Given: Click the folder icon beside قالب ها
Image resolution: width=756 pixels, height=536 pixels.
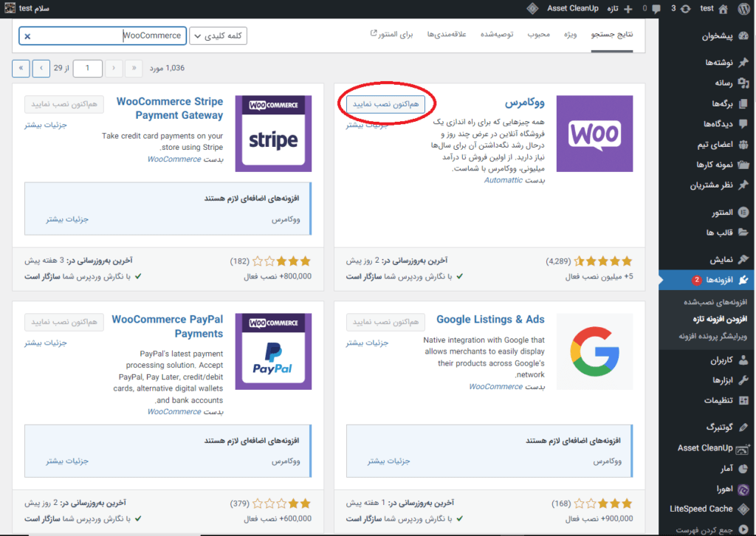Looking at the screenshot, I should [743, 233].
